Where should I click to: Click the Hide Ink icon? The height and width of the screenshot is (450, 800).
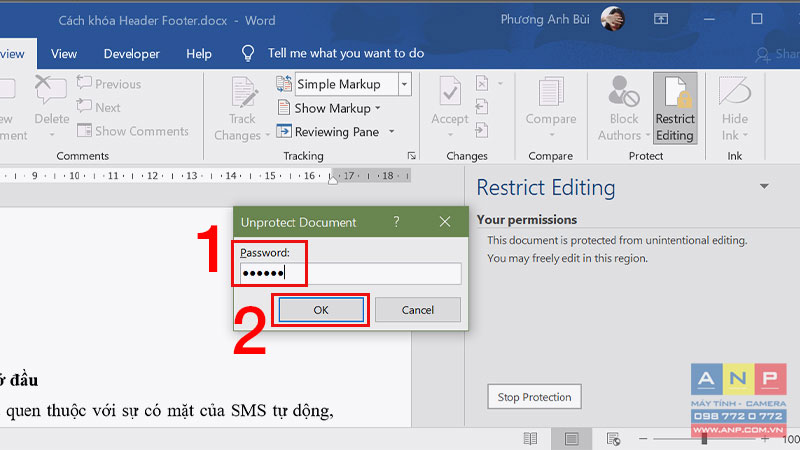click(x=734, y=92)
